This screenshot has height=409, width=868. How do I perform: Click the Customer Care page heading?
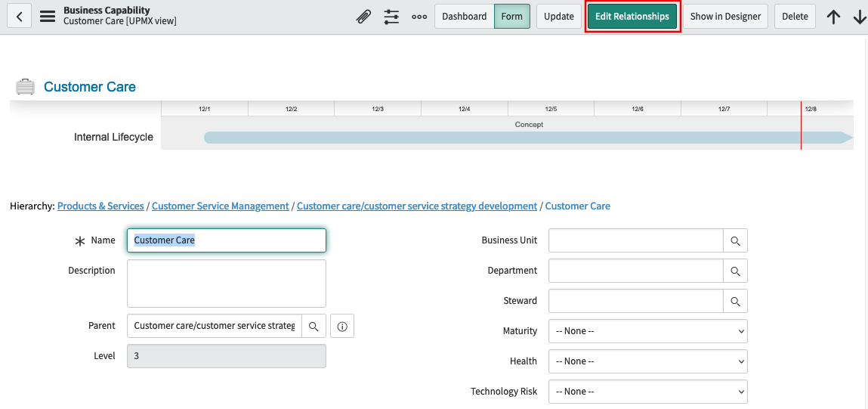click(x=90, y=87)
